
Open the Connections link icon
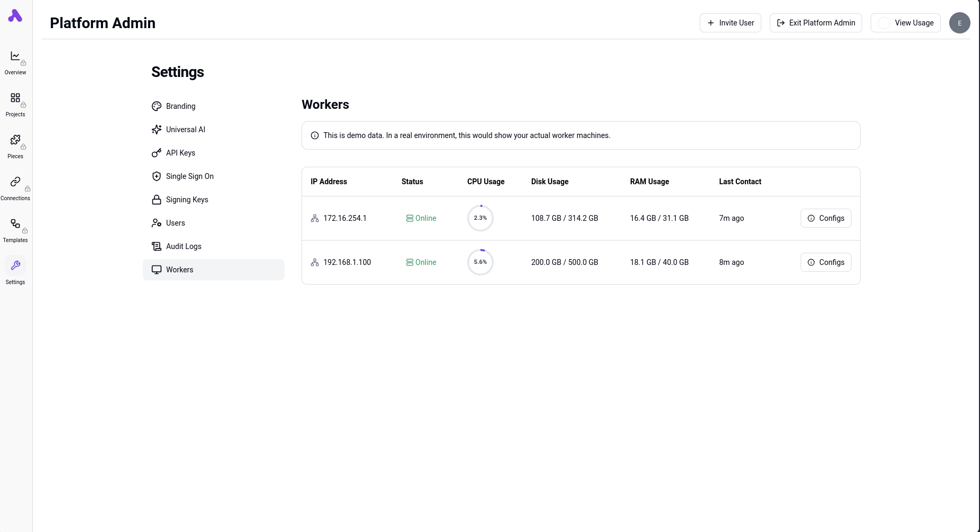pos(15,182)
